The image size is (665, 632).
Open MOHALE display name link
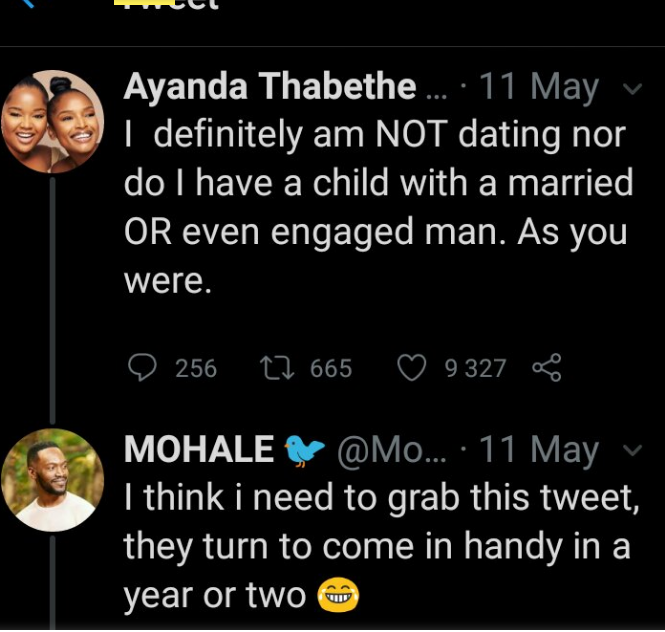(x=199, y=449)
